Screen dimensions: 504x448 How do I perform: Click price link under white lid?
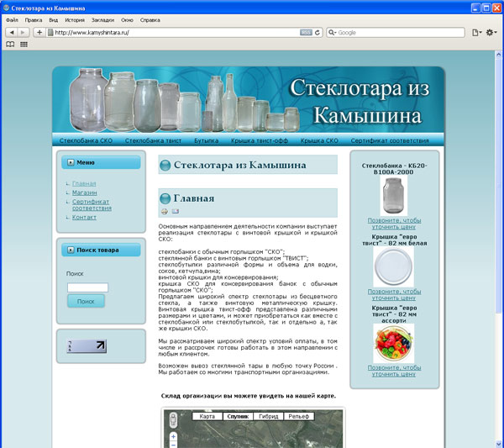tap(394, 294)
